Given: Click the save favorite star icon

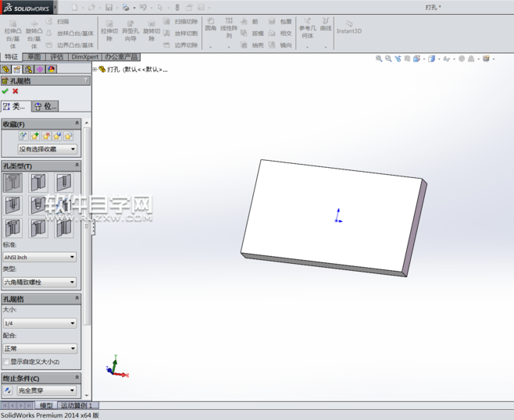Looking at the screenshot, I should coord(57,136).
